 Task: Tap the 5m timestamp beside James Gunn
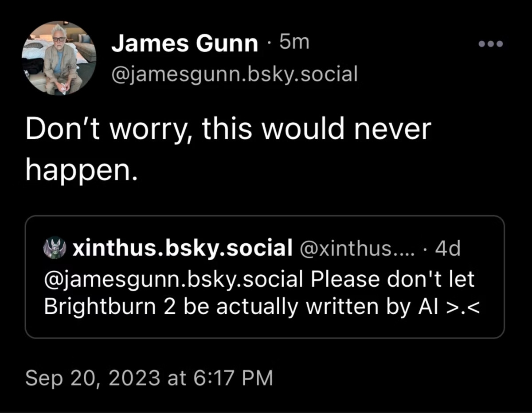[293, 43]
